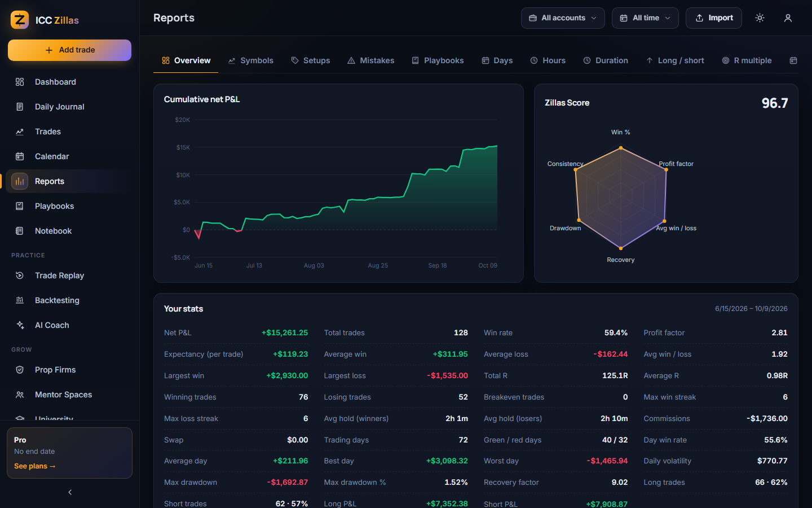
Task: Click the calendar icon after R multiple
Action: pos(793,60)
